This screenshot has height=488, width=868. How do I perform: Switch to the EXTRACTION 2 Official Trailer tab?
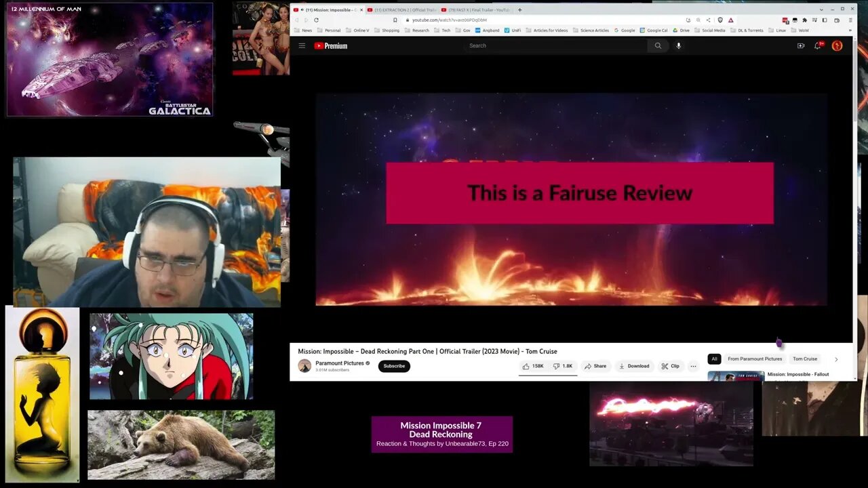[x=402, y=9]
